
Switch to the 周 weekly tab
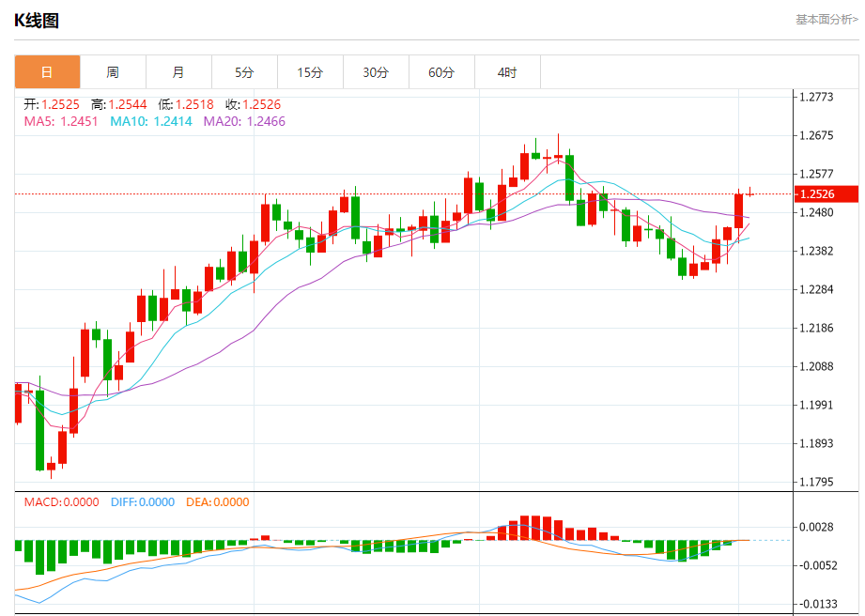(113, 72)
